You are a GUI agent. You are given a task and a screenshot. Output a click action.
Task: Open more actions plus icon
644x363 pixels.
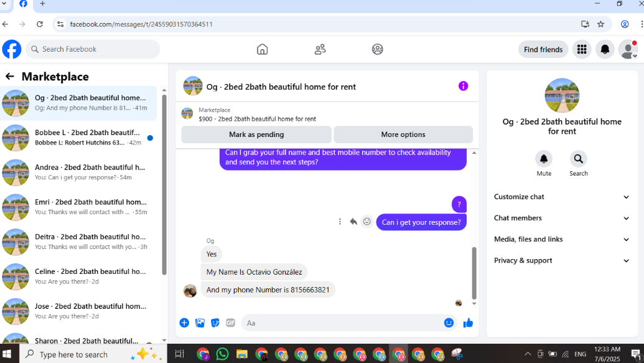click(184, 323)
